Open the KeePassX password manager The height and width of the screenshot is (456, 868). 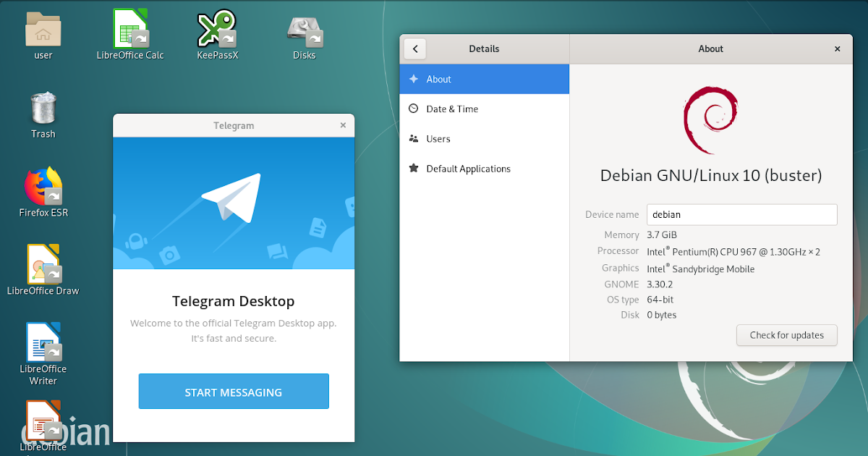216,29
